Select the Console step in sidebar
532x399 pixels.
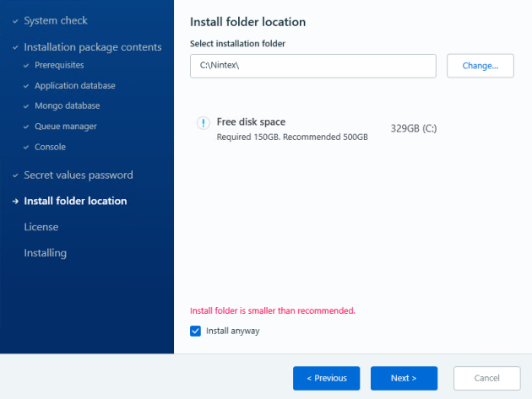tap(50, 147)
